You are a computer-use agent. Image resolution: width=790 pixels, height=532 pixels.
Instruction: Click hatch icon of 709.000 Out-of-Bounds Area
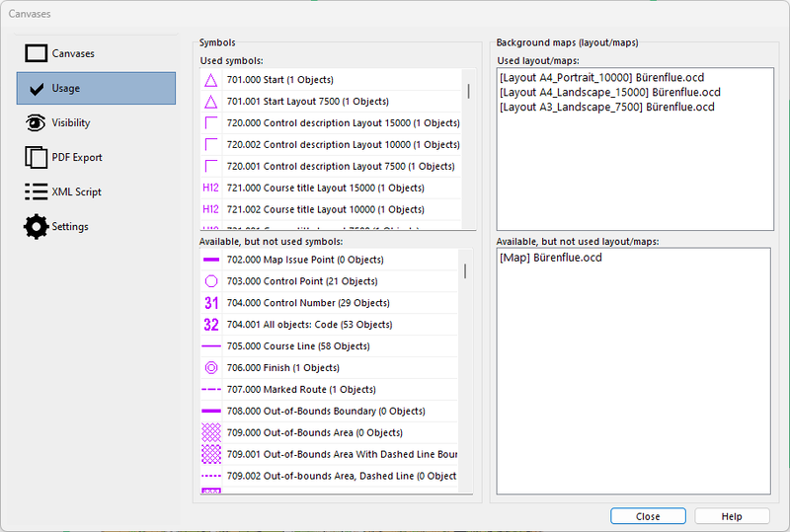(211, 432)
